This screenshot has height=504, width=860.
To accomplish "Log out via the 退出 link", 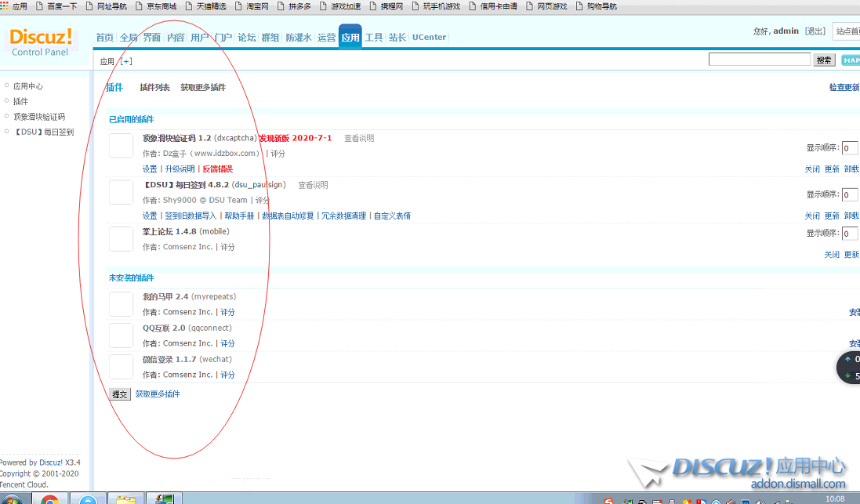I will click(x=815, y=31).
